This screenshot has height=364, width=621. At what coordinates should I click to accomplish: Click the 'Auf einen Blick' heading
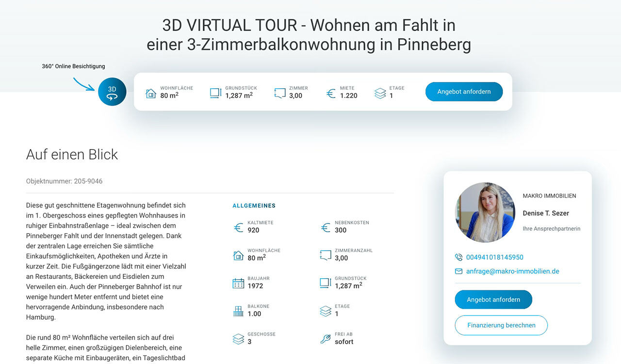(72, 155)
